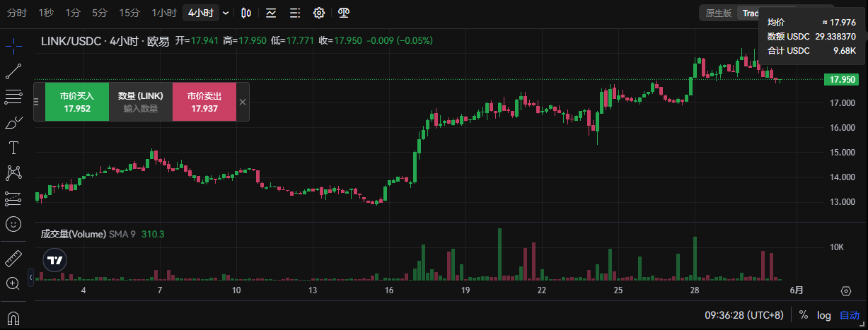Open the brush drawing tool
Screen dimensions: 868x330
click(13, 123)
